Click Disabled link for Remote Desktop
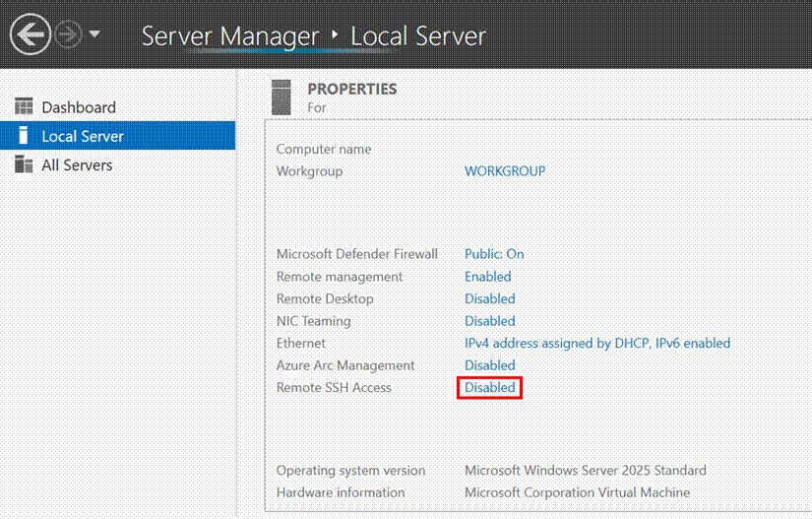This screenshot has width=812, height=519. [489, 298]
